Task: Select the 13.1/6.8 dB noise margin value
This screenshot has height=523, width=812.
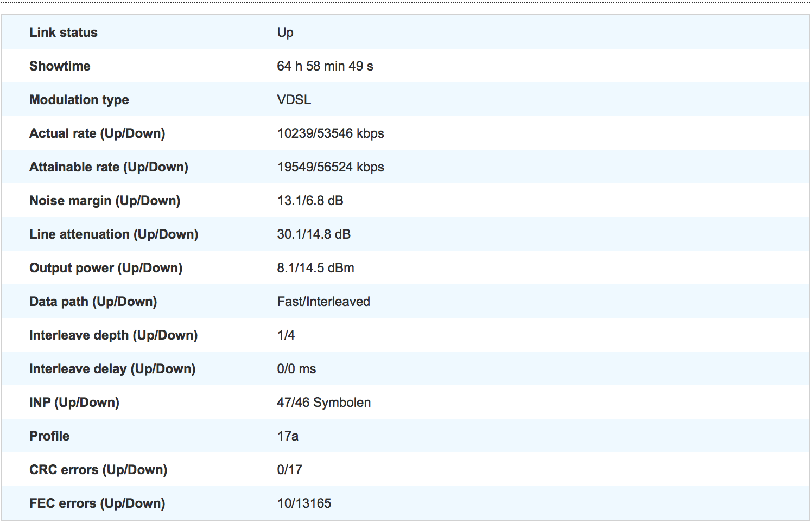Action: click(x=310, y=201)
